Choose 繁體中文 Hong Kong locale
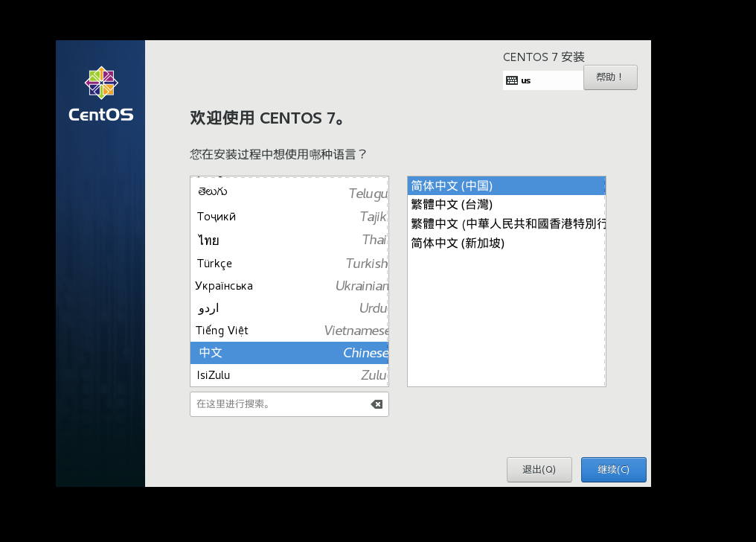Viewport: 756px width, 542px height. 506,224
